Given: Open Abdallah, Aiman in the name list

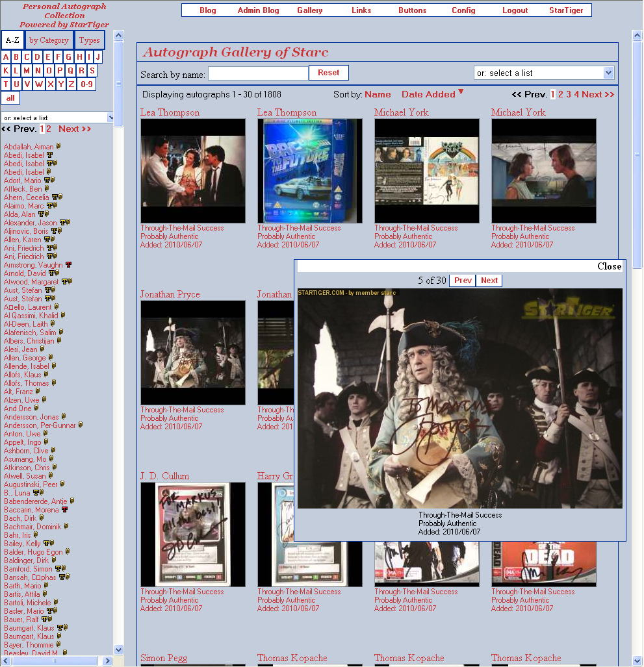Looking at the screenshot, I should click(29, 147).
